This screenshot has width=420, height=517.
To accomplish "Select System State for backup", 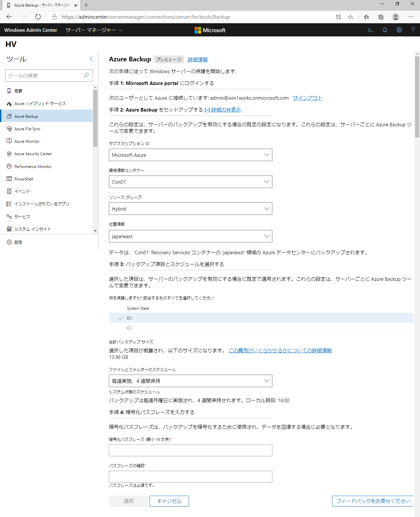I will 261,308.
